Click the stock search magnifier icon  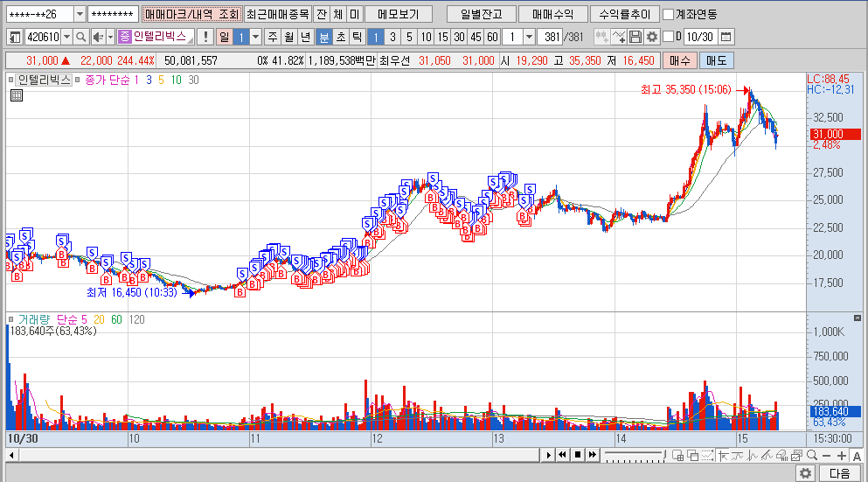click(x=80, y=37)
